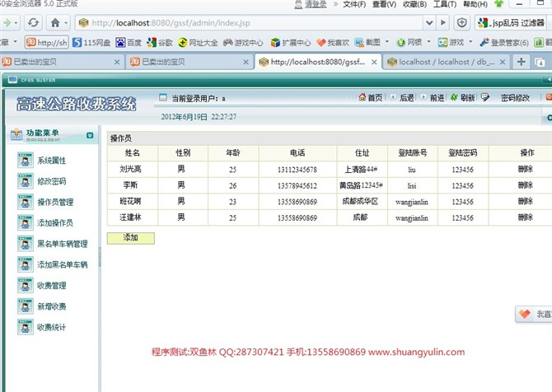
Task: Click the go arrow beside address bar
Action: [x=443, y=23]
